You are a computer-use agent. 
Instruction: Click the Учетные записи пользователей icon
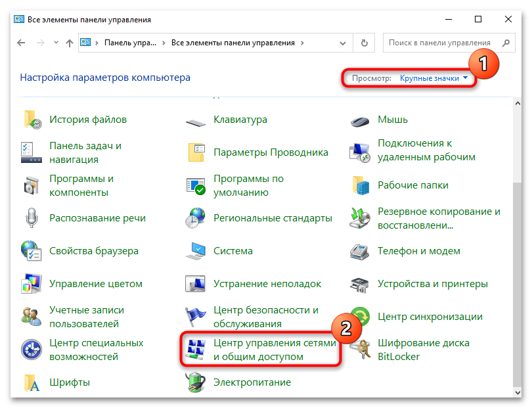click(32, 317)
